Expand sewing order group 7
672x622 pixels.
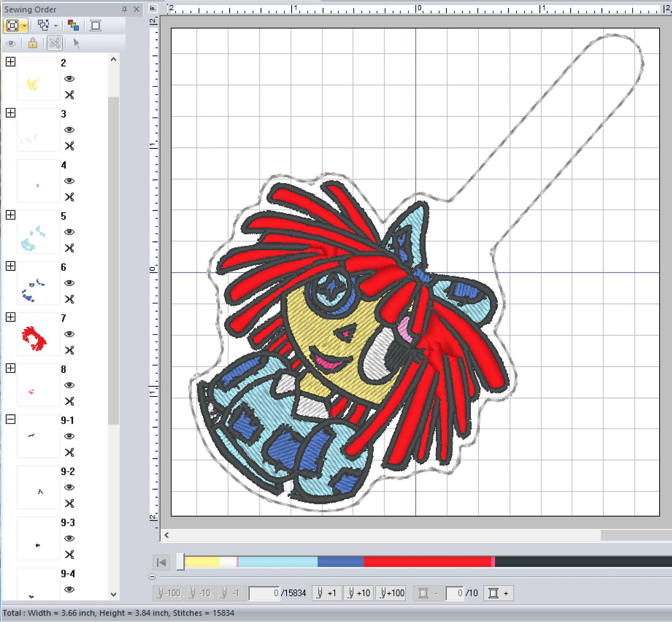point(10,317)
